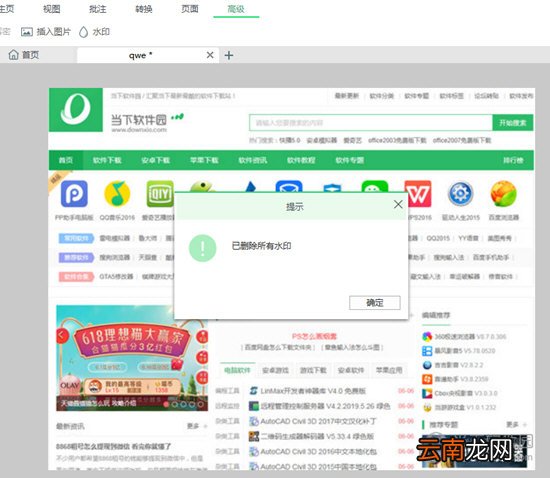Switch to the 转换 tab
Viewport: 550px width, 478px height.
pos(144,9)
